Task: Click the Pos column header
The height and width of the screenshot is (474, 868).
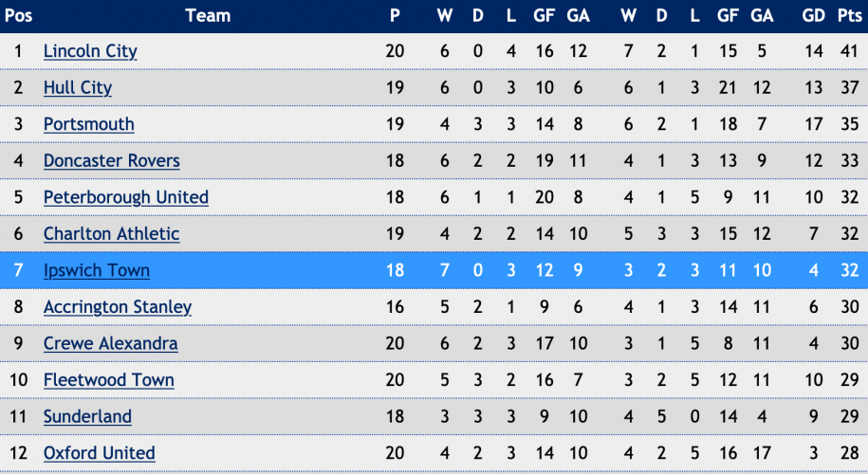Action: [19, 15]
